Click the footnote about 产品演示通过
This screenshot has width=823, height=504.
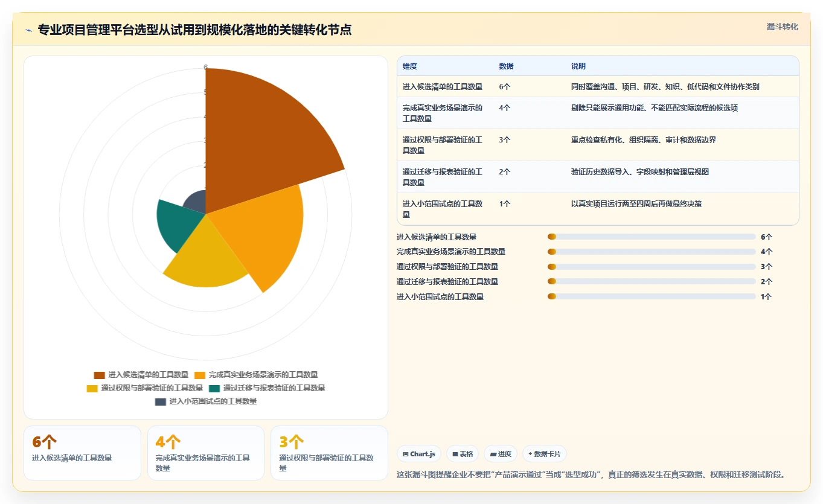click(x=592, y=474)
